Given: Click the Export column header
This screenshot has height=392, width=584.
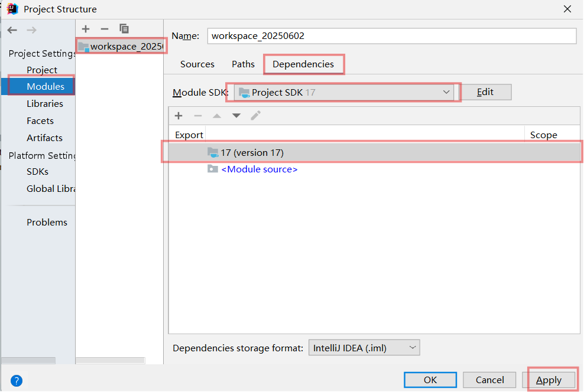Looking at the screenshot, I should (x=189, y=135).
